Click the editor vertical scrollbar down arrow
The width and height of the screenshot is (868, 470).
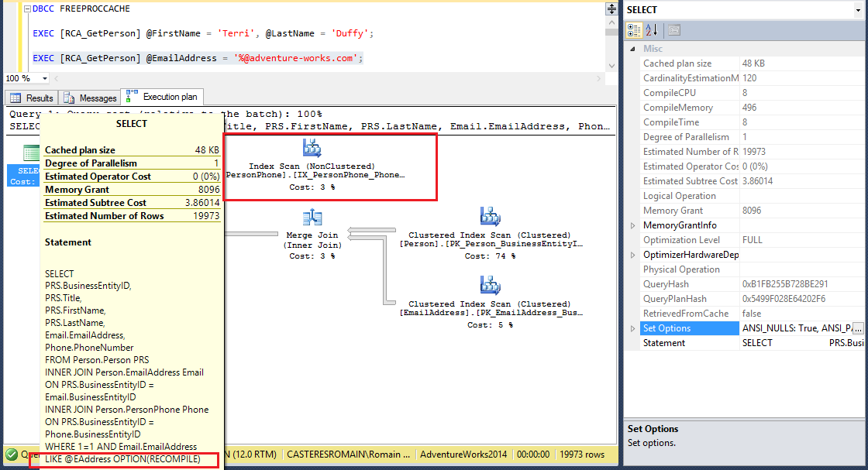[x=611, y=66]
